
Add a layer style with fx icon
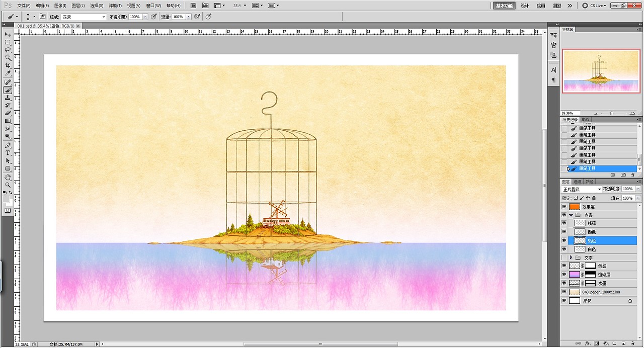(587, 343)
